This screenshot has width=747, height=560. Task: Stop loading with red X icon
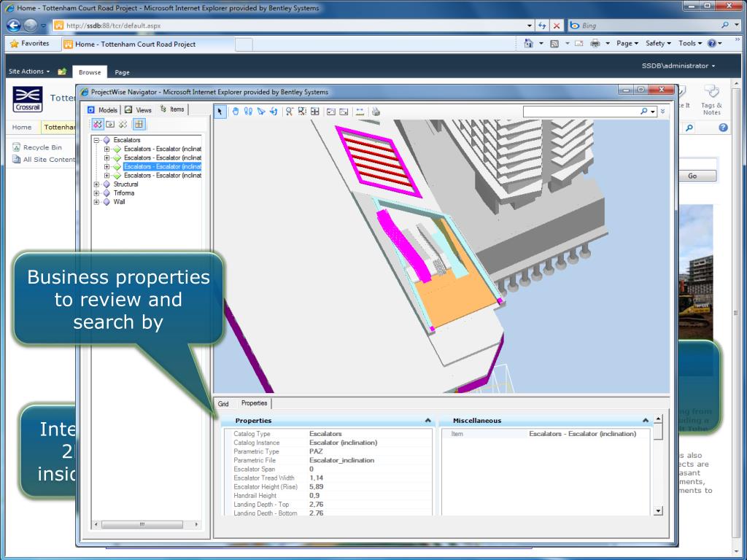(x=557, y=26)
